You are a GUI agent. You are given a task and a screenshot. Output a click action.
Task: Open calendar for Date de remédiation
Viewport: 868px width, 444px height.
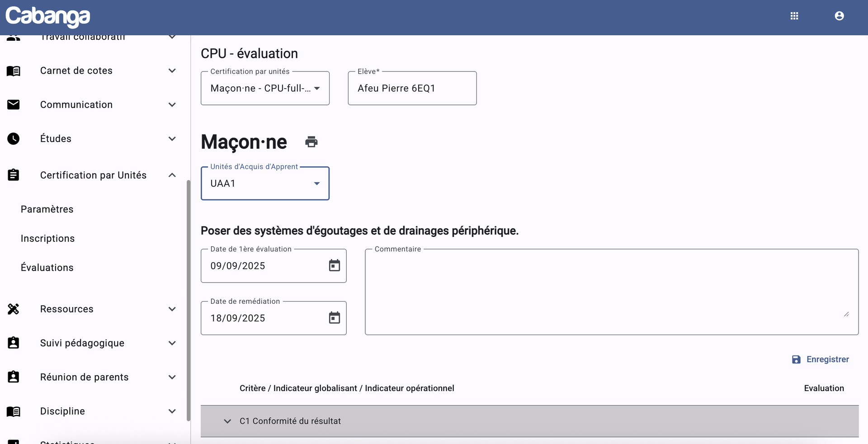(x=334, y=318)
